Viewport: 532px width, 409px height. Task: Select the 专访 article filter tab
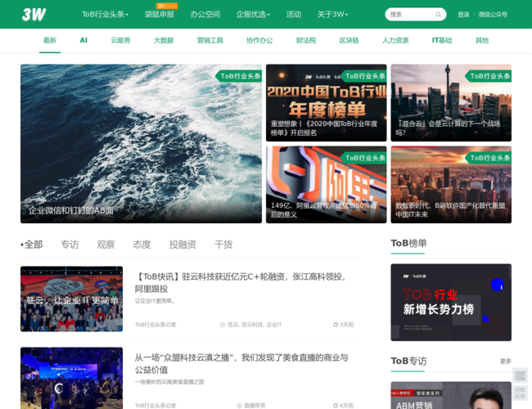tap(70, 245)
